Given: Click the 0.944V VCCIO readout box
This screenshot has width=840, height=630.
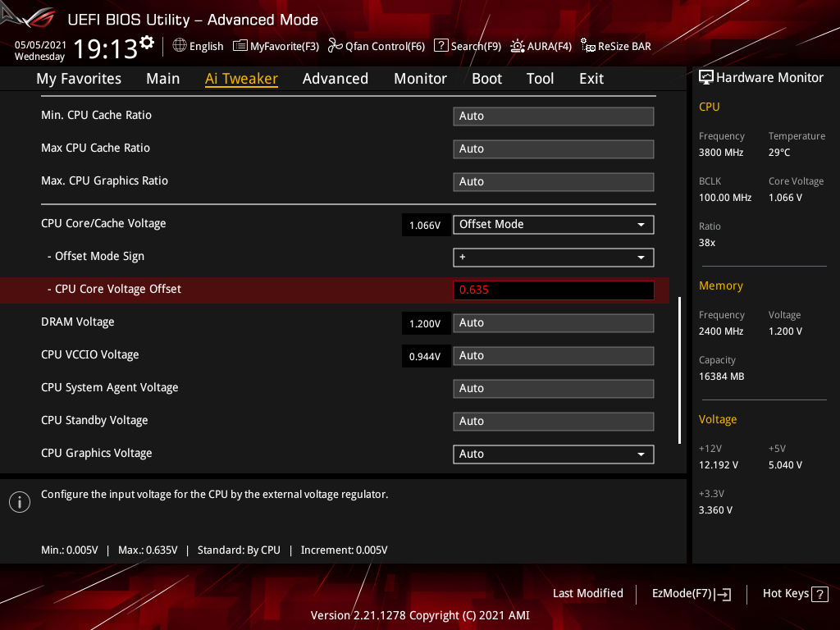Looking at the screenshot, I should click(425, 356).
